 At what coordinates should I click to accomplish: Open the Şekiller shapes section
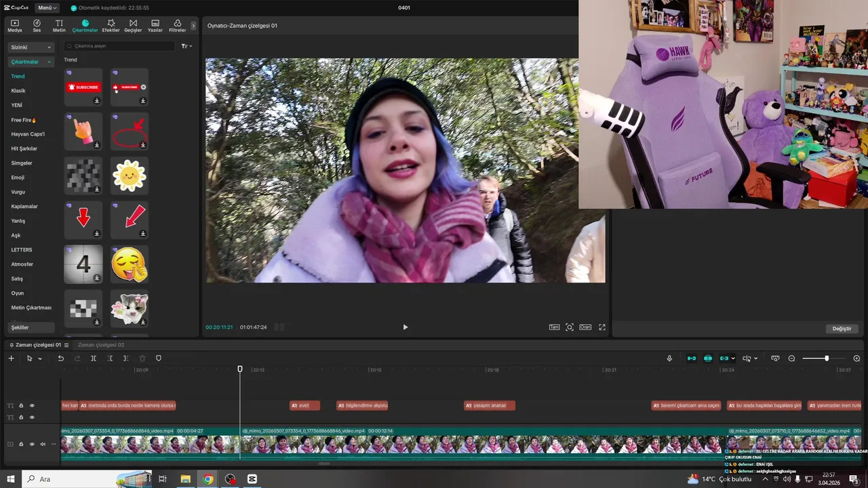tap(31, 327)
